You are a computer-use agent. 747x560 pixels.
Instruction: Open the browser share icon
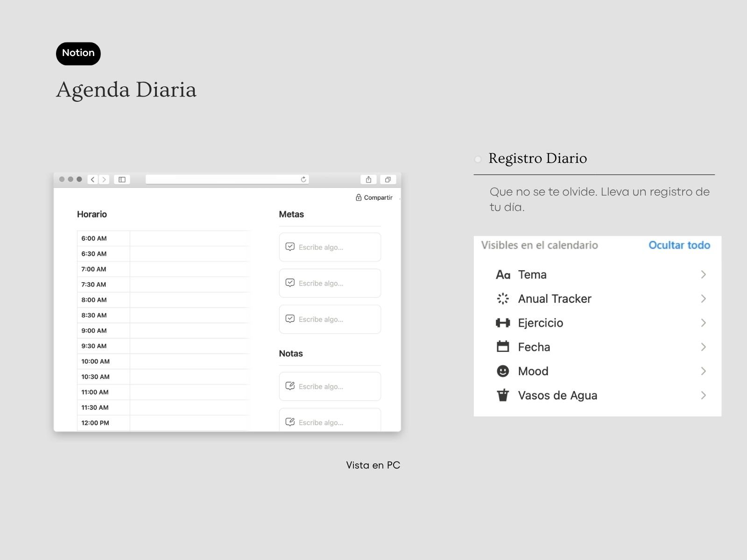tap(369, 180)
